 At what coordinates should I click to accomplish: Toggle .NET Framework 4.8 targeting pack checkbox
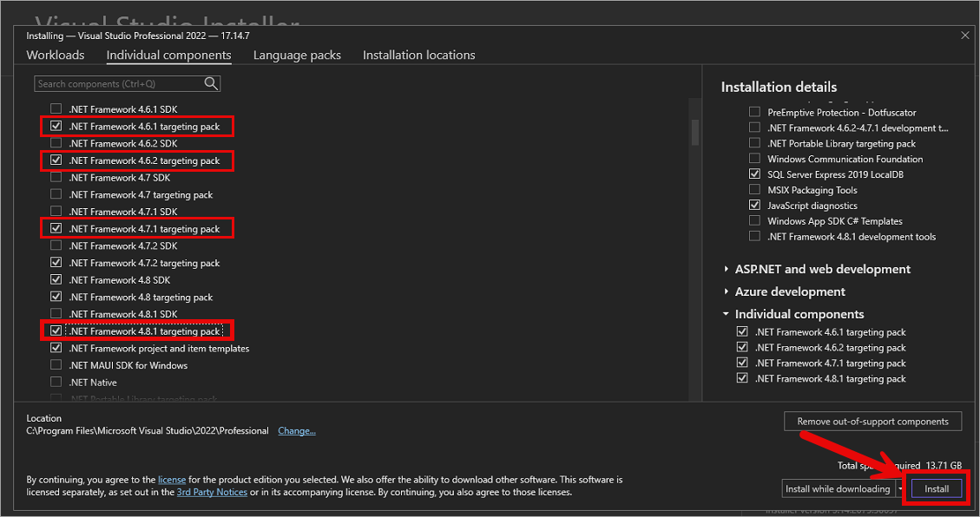point(56,297)
